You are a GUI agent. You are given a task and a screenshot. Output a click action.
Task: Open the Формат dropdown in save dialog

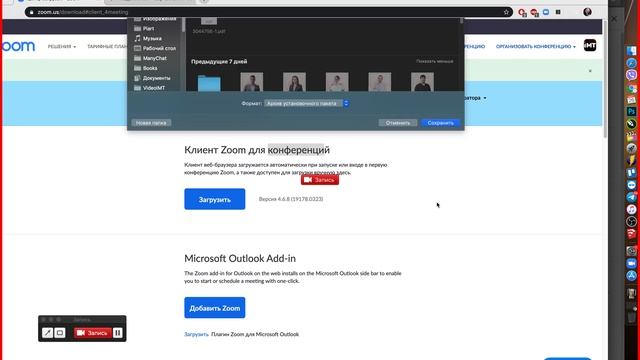tap(306, 103)
